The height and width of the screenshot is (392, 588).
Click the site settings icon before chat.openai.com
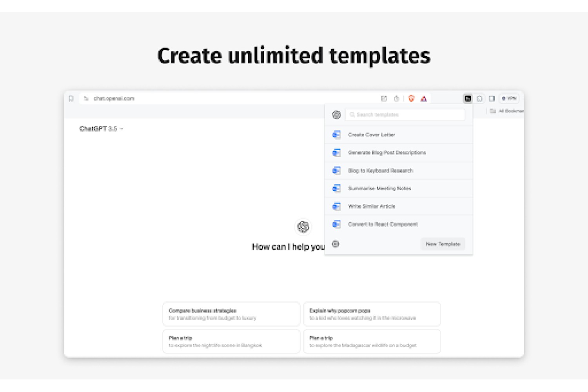86,98
